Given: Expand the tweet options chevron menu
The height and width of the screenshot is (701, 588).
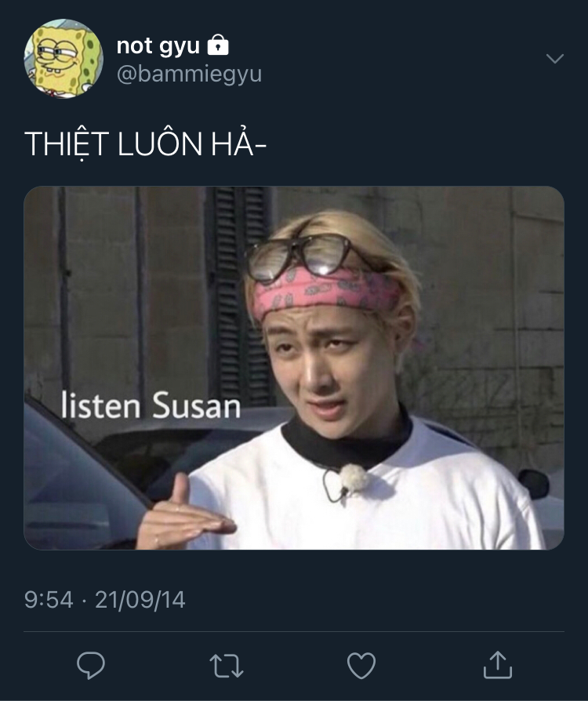Looking at the screenshot, I should [555, 59].
